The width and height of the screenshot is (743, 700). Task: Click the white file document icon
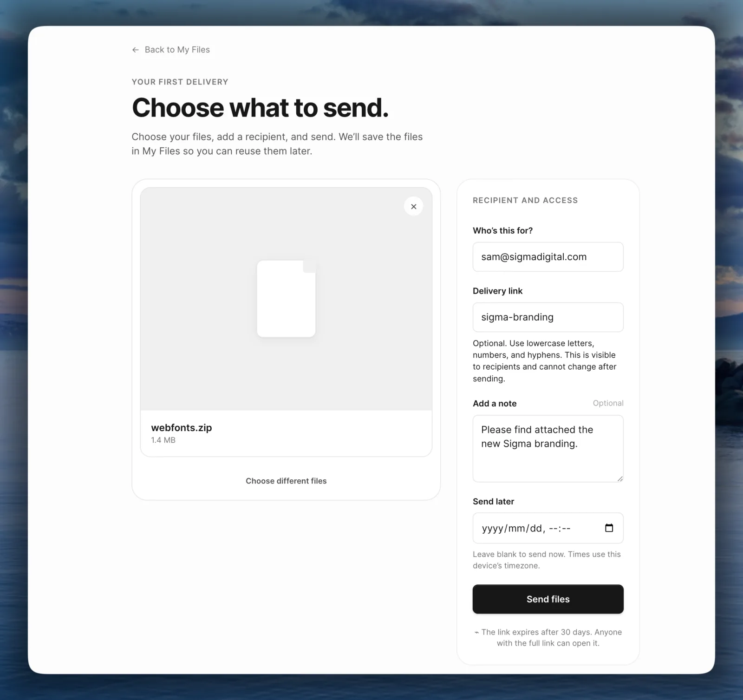click(x=286, y=299)
